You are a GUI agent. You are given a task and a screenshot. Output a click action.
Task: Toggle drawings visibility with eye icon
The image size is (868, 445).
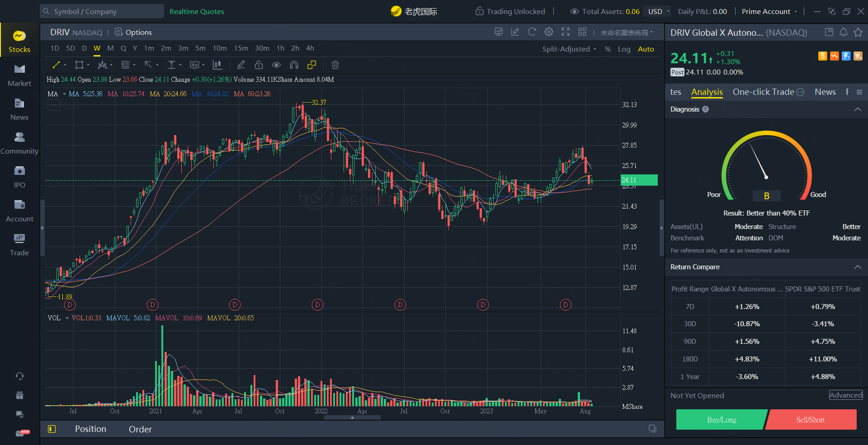pyautogui.click(x=276, y=65)
